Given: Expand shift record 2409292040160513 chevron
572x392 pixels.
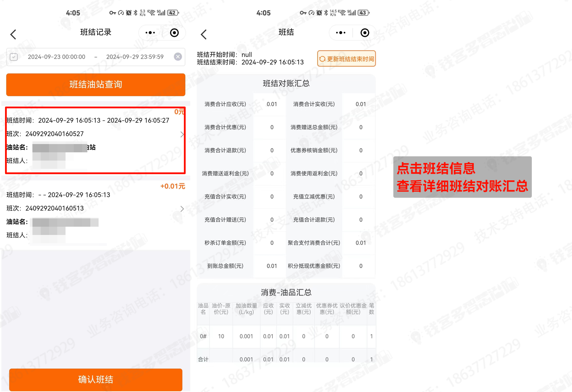Looking at the screenshot, I should click(182, 209).
